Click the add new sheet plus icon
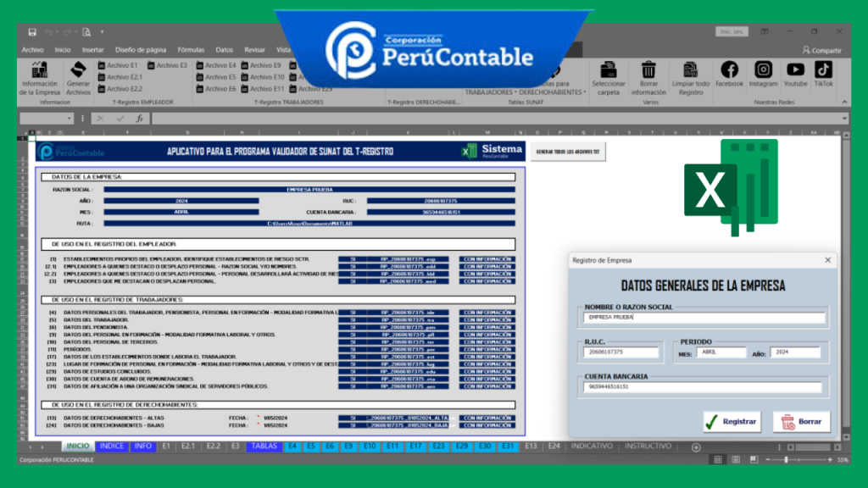Image resolution: width=868 pixels, height=488 pixels. click(696, 447)
